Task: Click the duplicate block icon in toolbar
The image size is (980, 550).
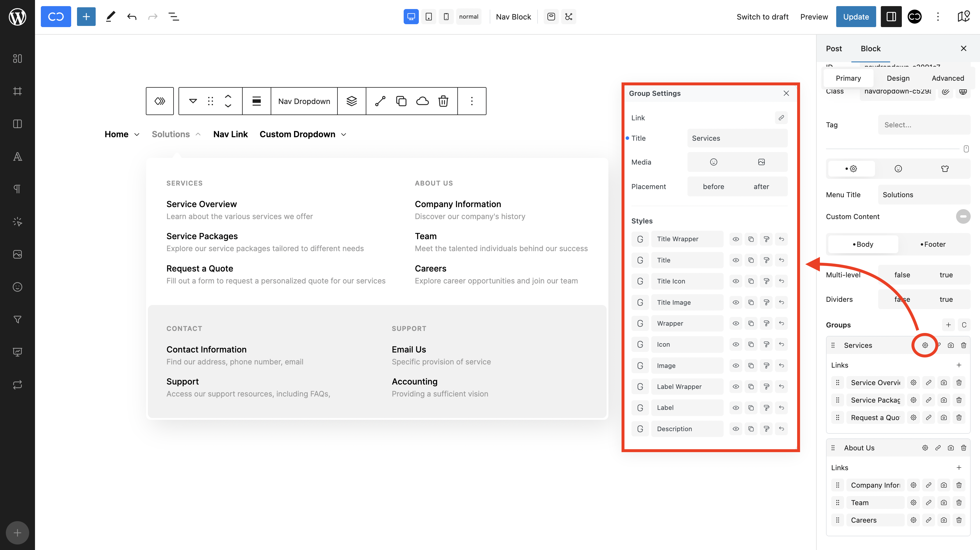Action: pyautogui.click(x=401, y=101)
